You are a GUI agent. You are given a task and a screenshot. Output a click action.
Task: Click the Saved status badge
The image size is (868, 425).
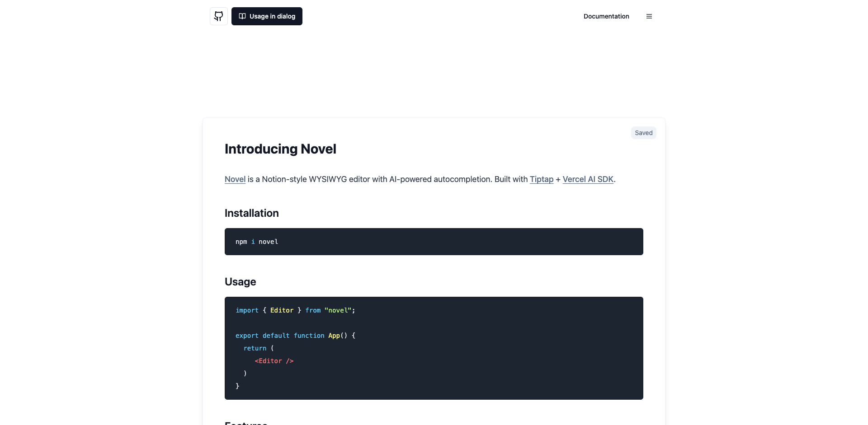pyautogui.click(x=644, y=133)
